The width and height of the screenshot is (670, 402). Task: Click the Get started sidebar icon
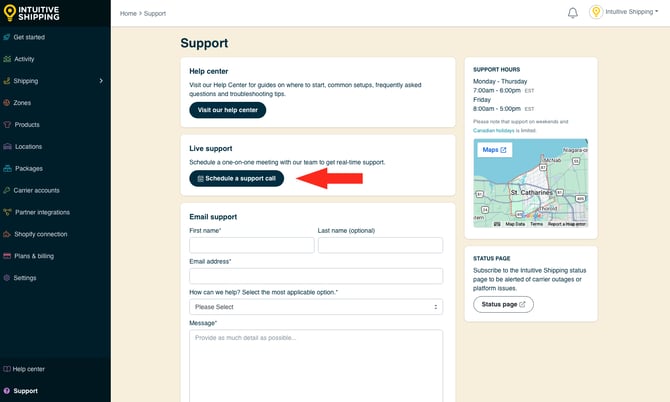pyautogui.click(x=7, y=37)
